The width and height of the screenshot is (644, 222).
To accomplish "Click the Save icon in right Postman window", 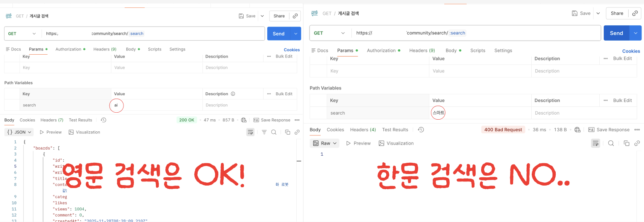I will point(575,13).
